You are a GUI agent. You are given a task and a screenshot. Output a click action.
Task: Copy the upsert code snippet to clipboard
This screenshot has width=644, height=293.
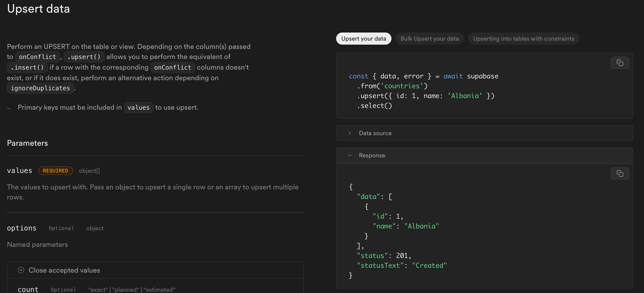point(620,63)
